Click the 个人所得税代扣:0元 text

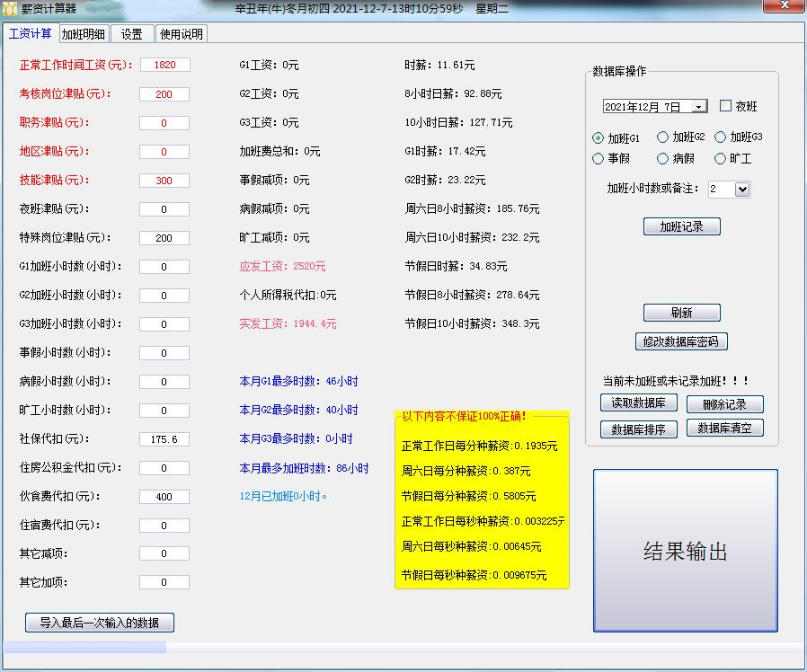point(288,296)
